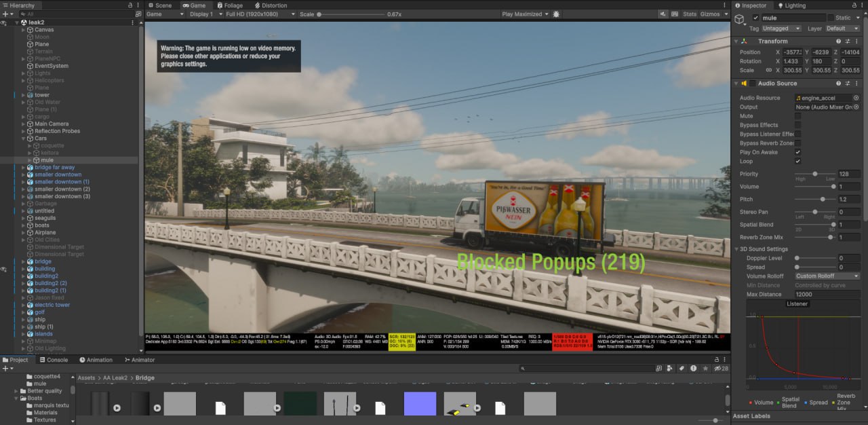Uncheck the Loop checkbox

click(797, 162)
